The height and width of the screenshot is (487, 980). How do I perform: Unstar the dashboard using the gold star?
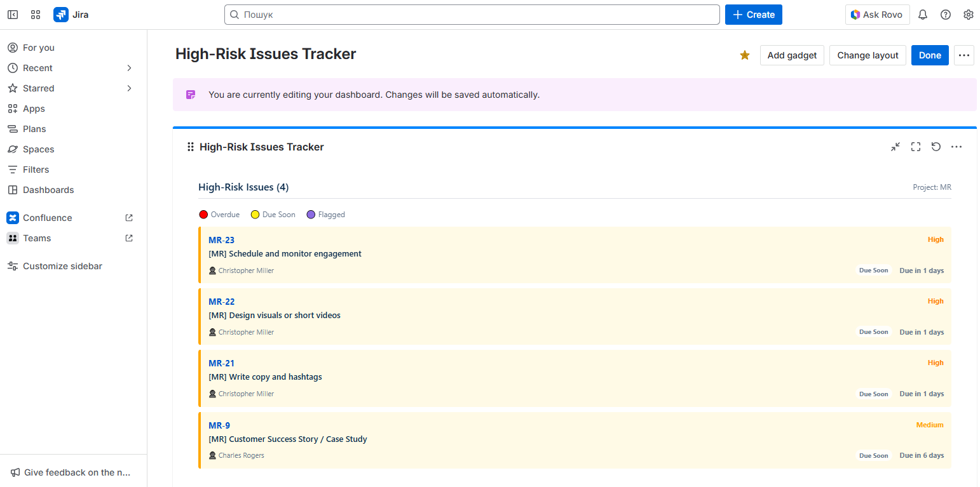(x=745, y=55)
